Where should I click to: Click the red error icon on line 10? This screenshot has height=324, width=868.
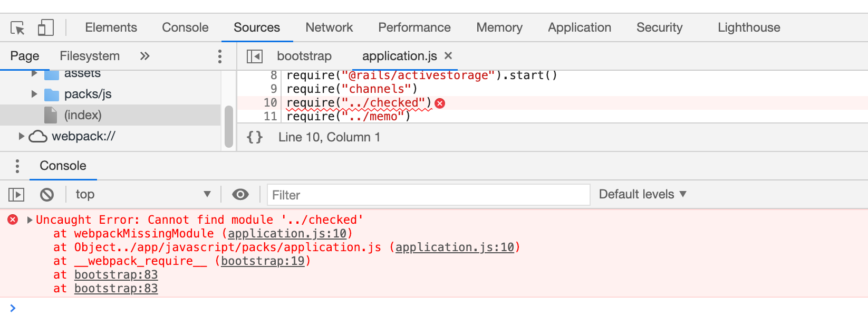(440, 103)
